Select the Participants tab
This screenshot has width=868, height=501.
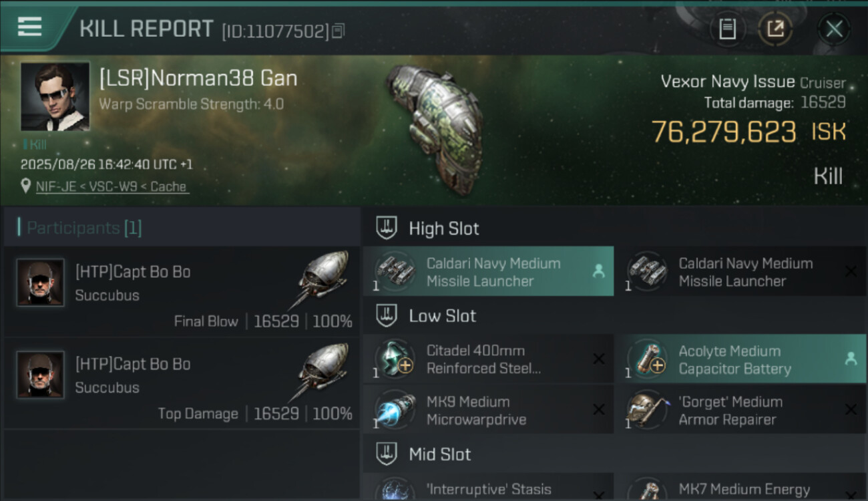[83, 228]
